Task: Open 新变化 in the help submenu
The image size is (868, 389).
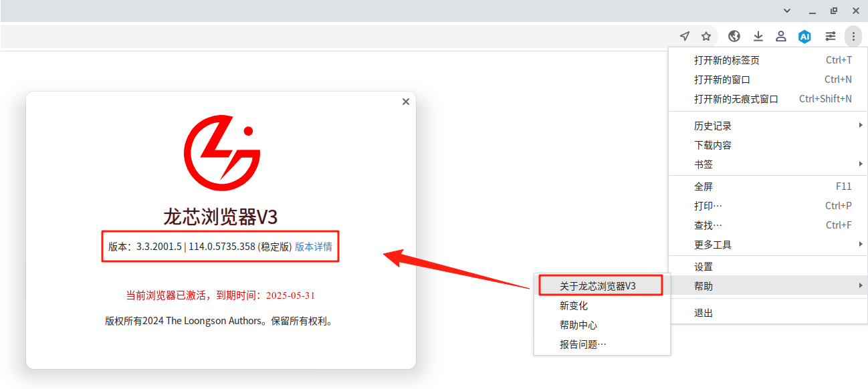Action: pos(602,305)
